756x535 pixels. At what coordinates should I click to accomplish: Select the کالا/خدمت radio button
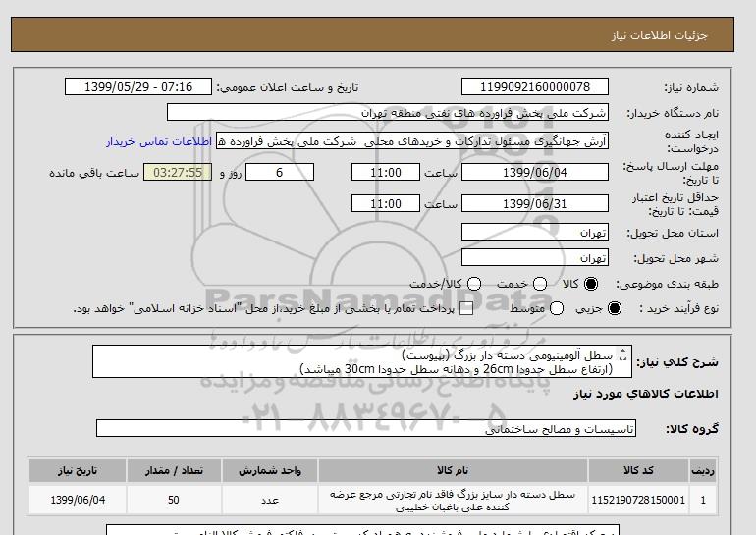[474, 284]
